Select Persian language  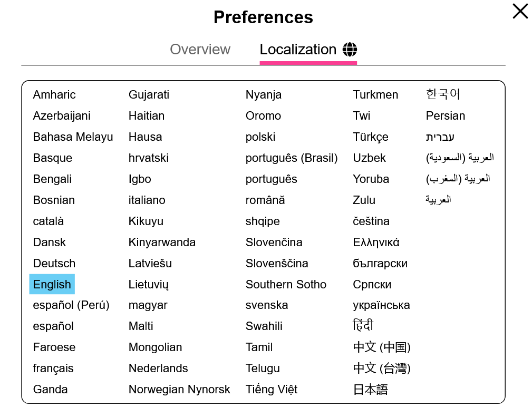(x=446, y=116)
